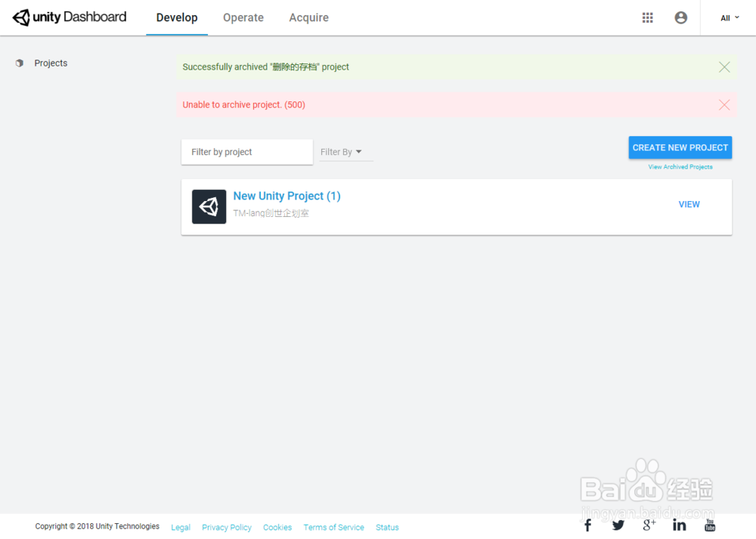Open Unity's LinkedIn icon
The image size is (756, 539).
680,525
